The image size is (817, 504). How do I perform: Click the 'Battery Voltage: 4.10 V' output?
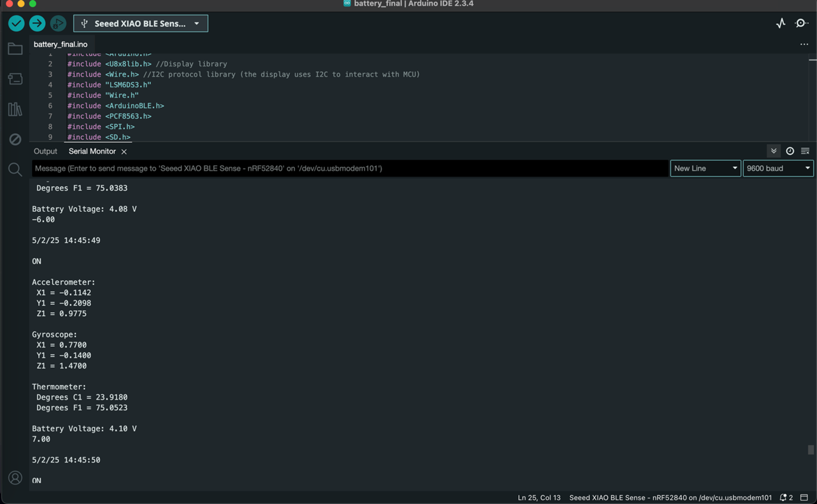(84, 429)
